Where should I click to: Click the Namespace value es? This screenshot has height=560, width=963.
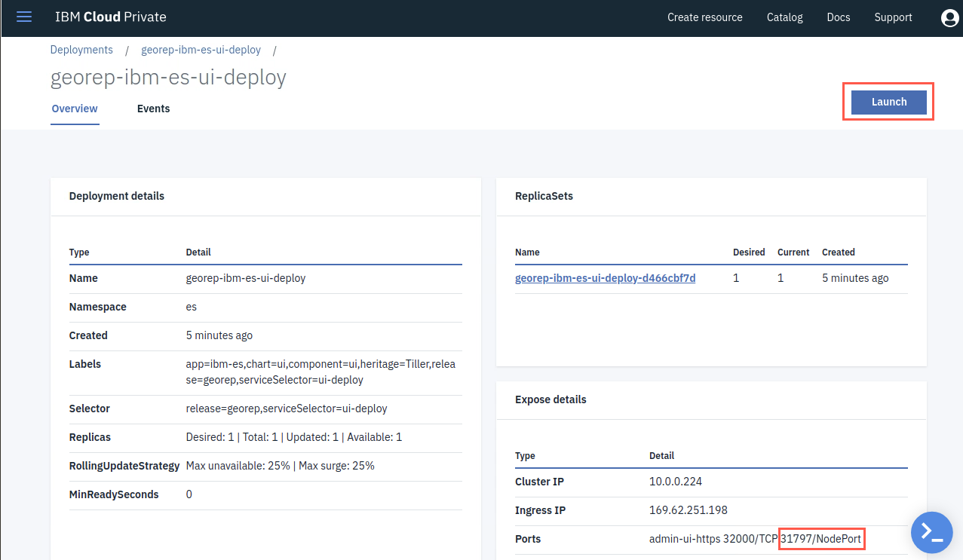(x=192, y=307)
